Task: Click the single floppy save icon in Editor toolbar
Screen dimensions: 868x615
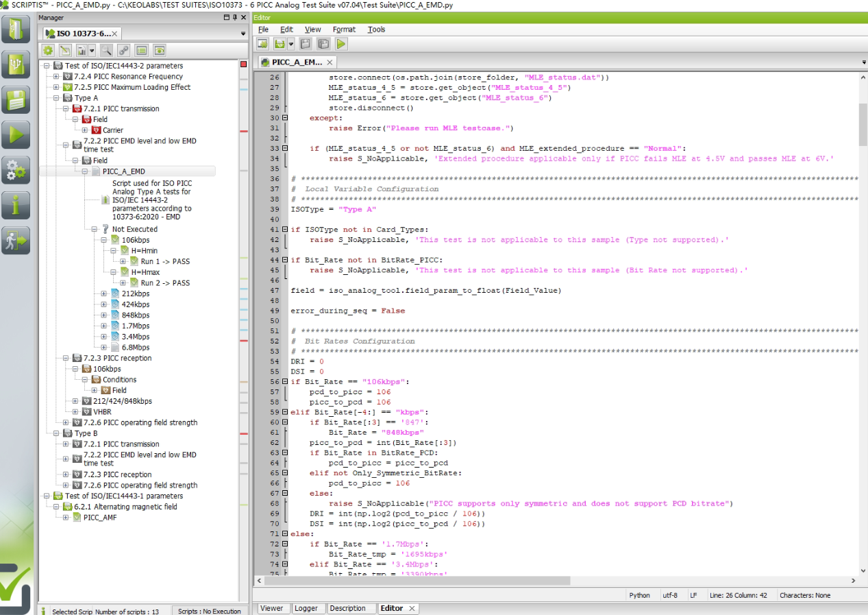Action: pos(306,44)
